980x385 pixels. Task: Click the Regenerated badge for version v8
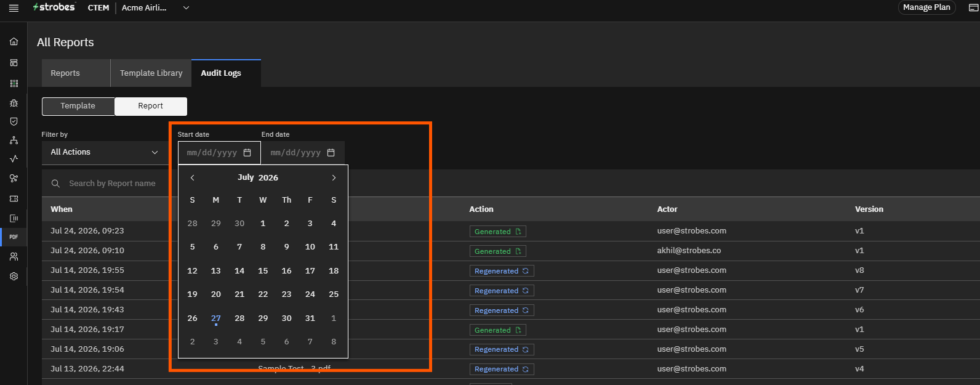tap(502, 271)
